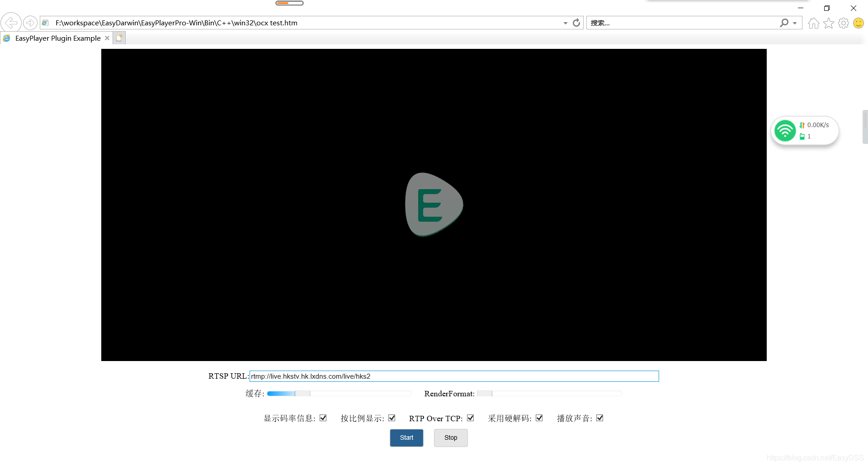Toggle the RTP Over TCP checkbox

[470, 418]
